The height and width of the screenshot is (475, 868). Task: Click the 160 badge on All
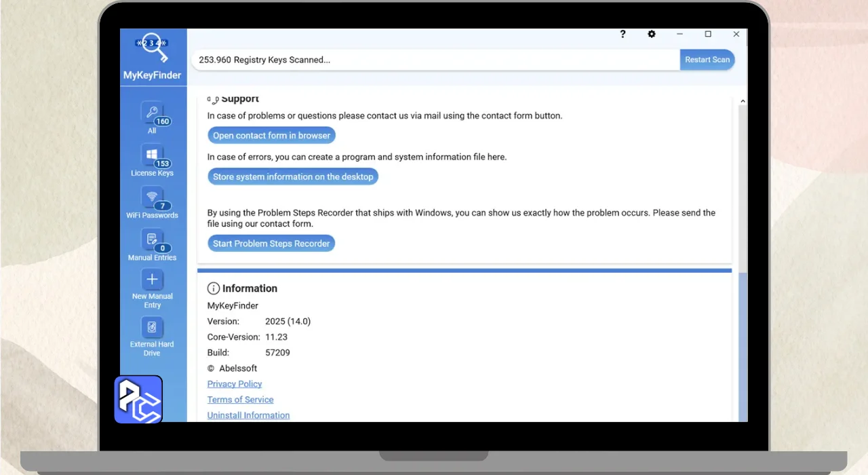coord(162,122)
